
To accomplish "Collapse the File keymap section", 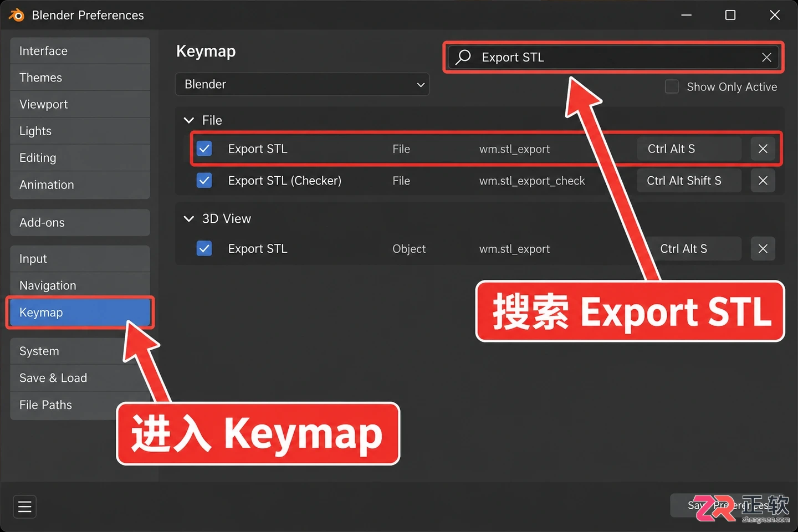I will (x=189, y=120).
